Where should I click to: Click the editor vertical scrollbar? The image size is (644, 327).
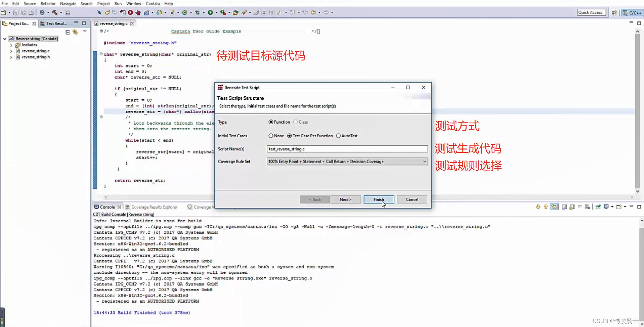pos(637,111)
